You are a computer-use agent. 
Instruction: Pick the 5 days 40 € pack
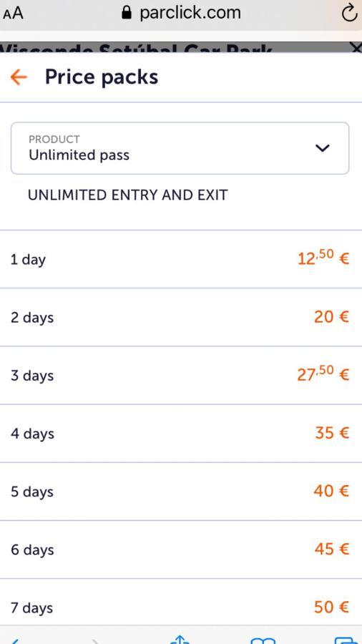point(181,491)
